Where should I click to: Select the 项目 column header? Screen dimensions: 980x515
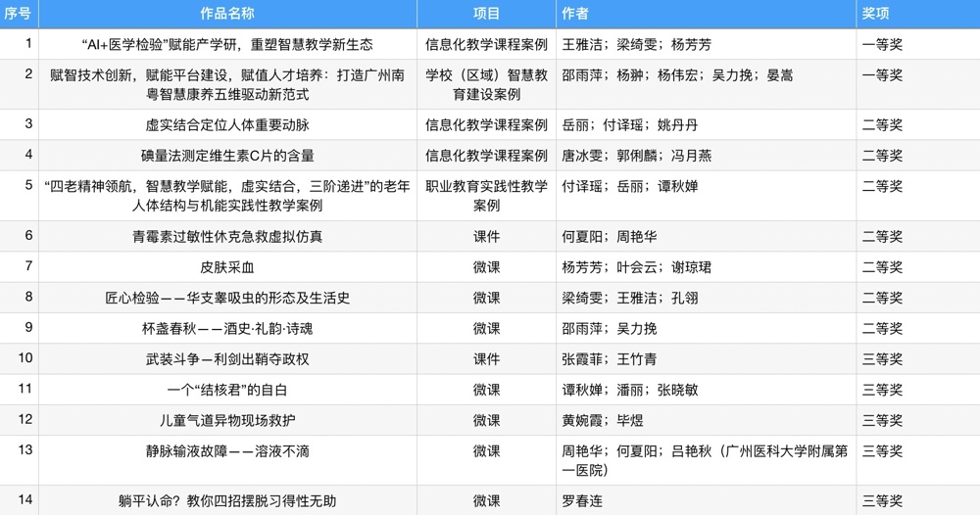[x=486, y=14]
